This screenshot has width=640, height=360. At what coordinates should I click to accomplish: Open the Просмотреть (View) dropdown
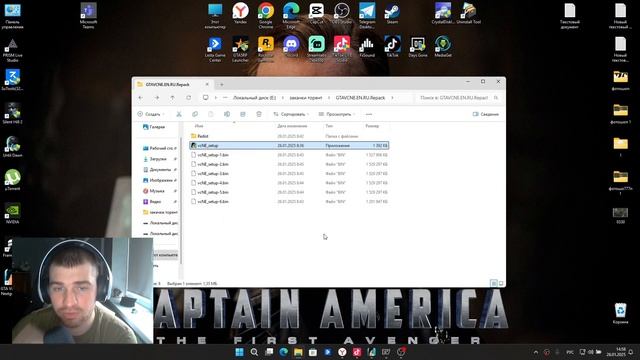coord(337,114)
